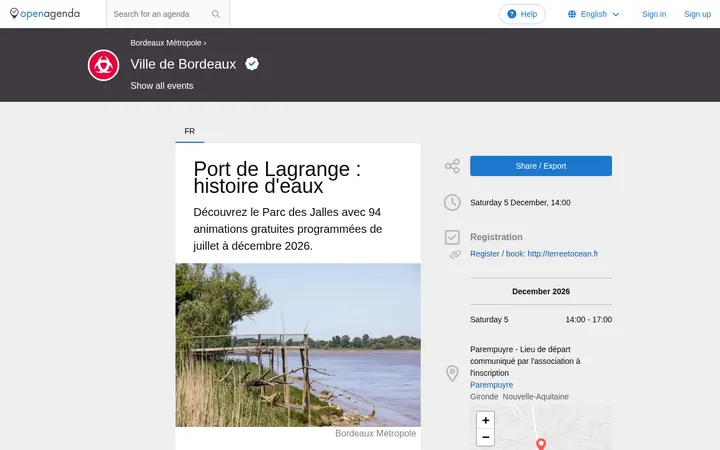Expand the English language dropdown
Viewport: 720px width, 450px height.
(x=594, y=14)
